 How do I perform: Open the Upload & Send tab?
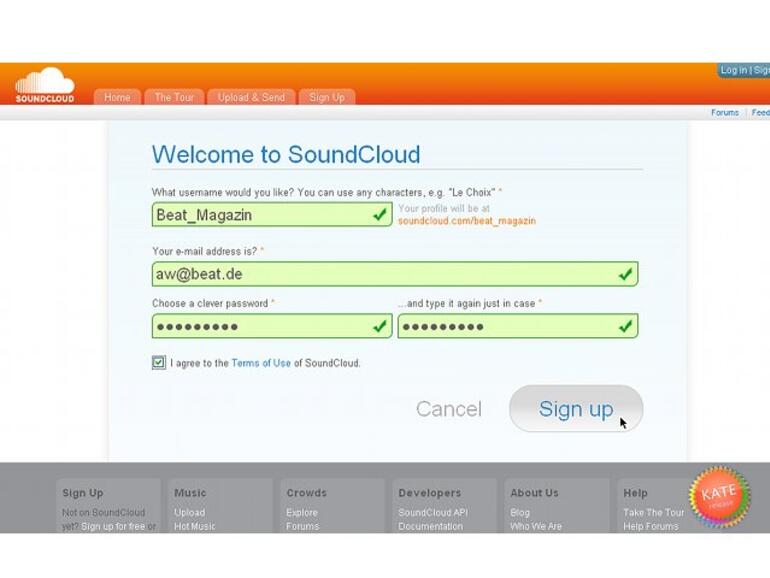[251, 97]
